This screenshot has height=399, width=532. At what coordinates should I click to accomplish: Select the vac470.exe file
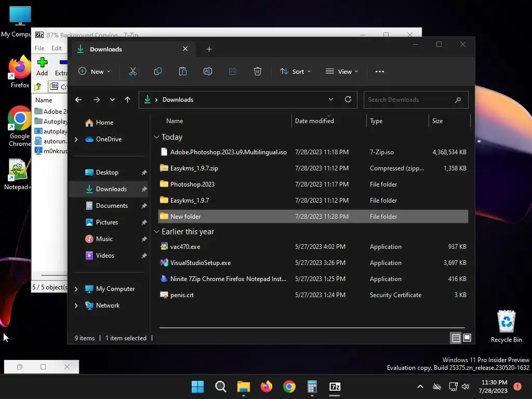pos(313,247)
